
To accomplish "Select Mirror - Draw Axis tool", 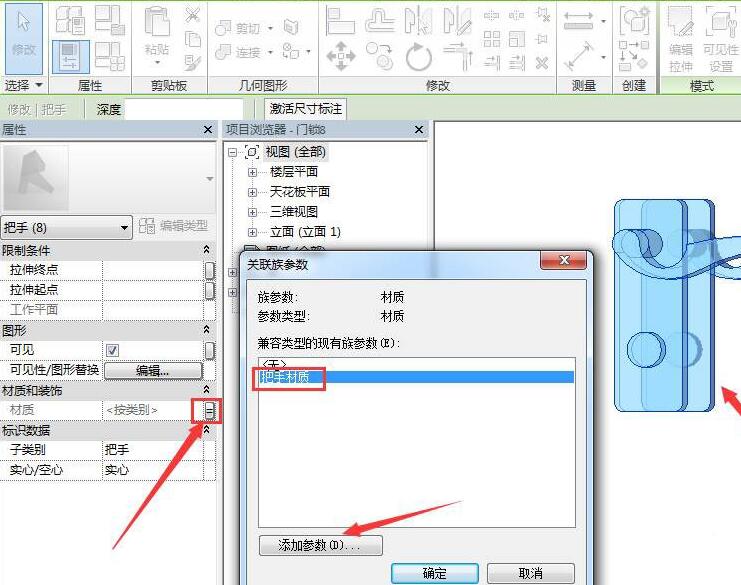I will coord(457,21).
